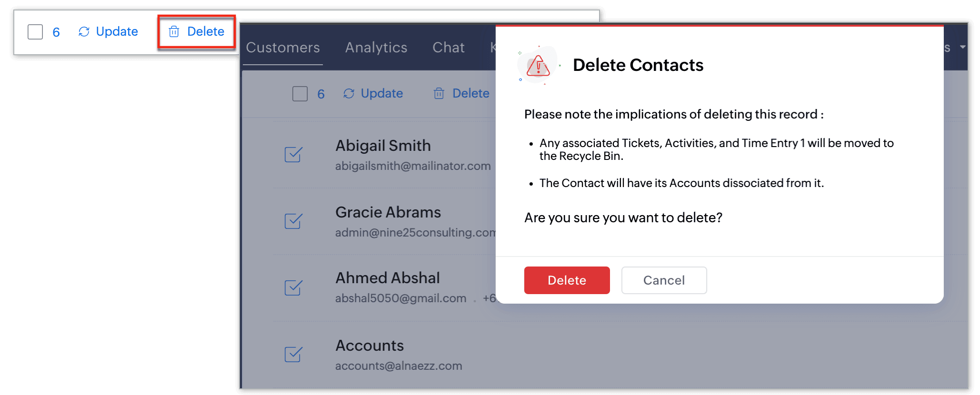
Task: Uncheck the Accounts contact checkbox
Action: click(x=293, y=354)
